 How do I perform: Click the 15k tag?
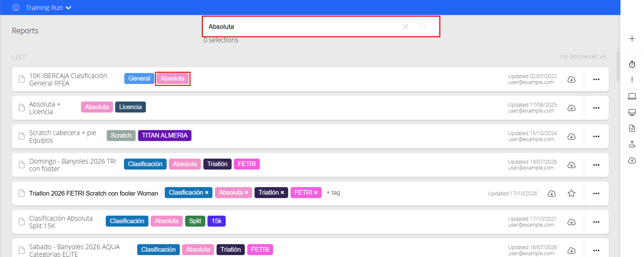click(217, 221)
